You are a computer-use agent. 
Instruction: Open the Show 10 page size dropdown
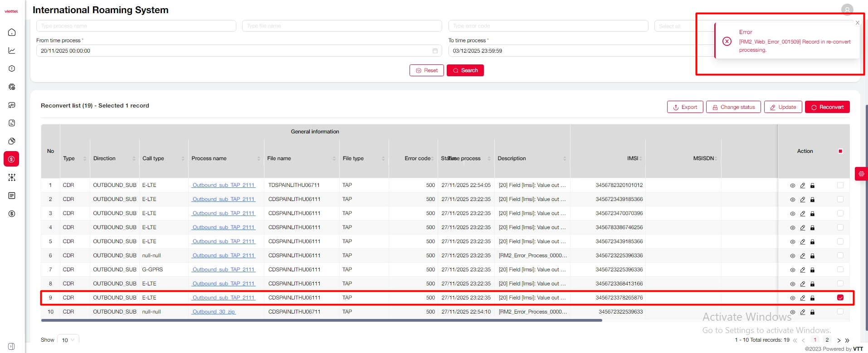68,340
